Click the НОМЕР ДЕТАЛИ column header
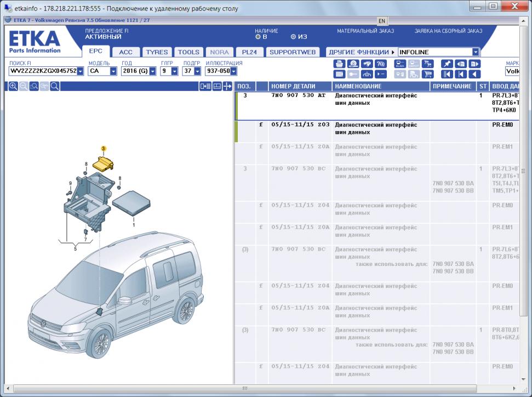 coord(300,86)
